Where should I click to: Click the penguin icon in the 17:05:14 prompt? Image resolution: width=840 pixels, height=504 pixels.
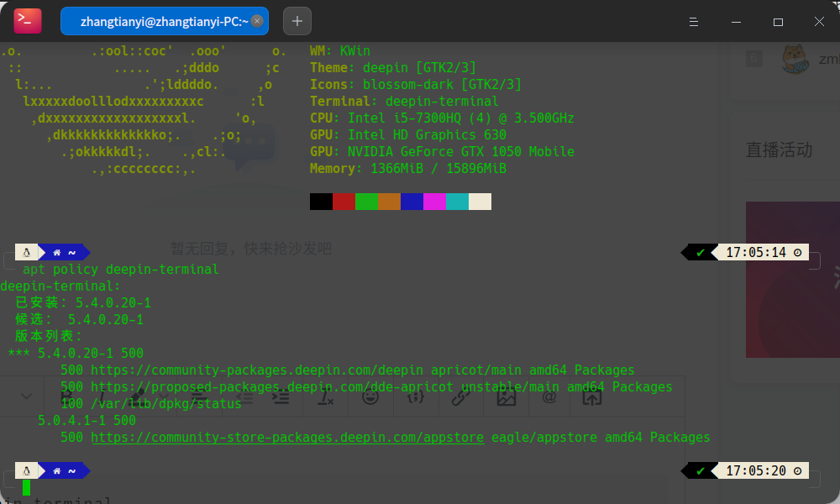pyautogui.click(x=26, y=252)
